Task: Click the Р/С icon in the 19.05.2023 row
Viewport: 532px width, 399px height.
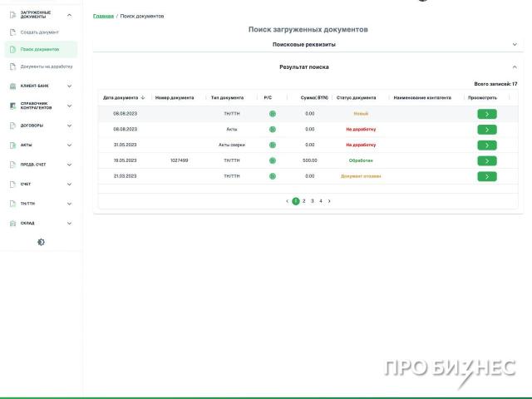Action: point(272,160)
